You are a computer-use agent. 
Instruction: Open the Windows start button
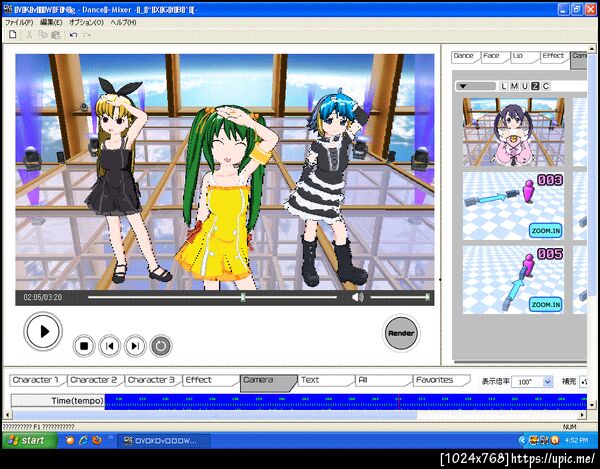30,441
